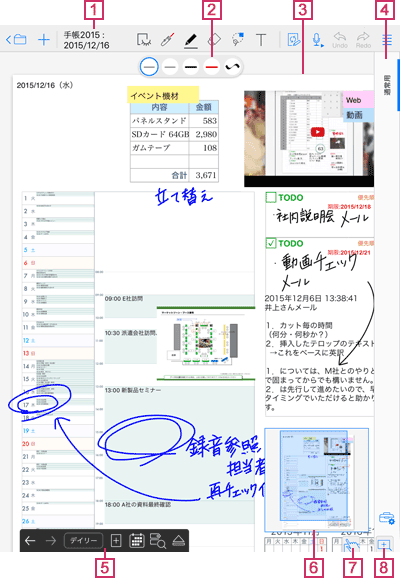Expand the デイリー view selector

[x=83, y=540]
